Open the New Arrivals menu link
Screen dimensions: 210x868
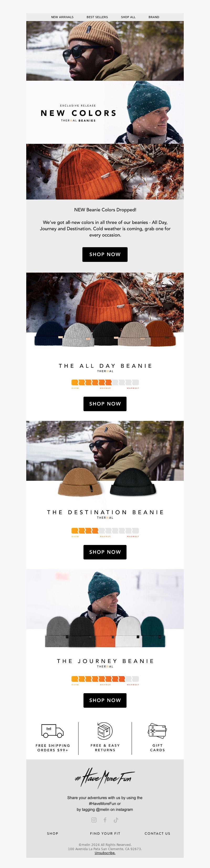point(62,17)
